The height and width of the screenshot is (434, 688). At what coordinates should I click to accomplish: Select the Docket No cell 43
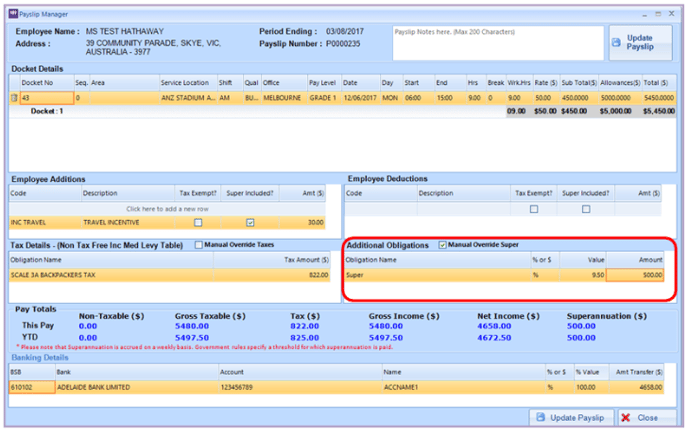coord(47,98)
